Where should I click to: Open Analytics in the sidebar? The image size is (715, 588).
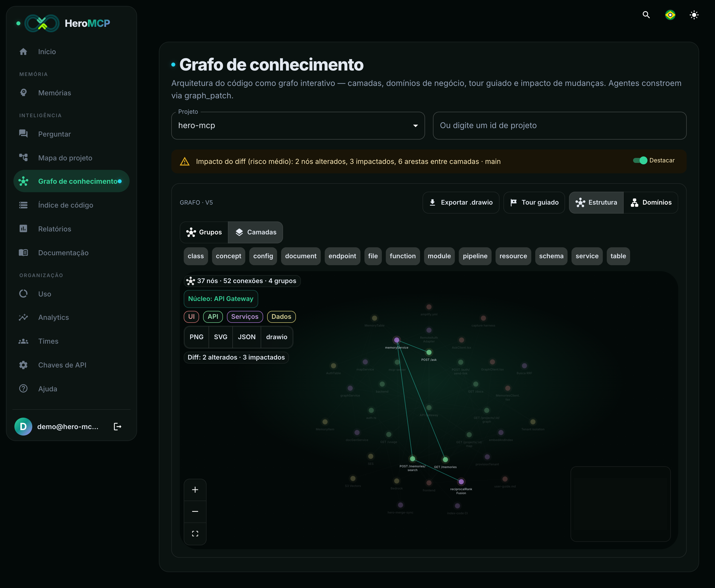(71, 317)
